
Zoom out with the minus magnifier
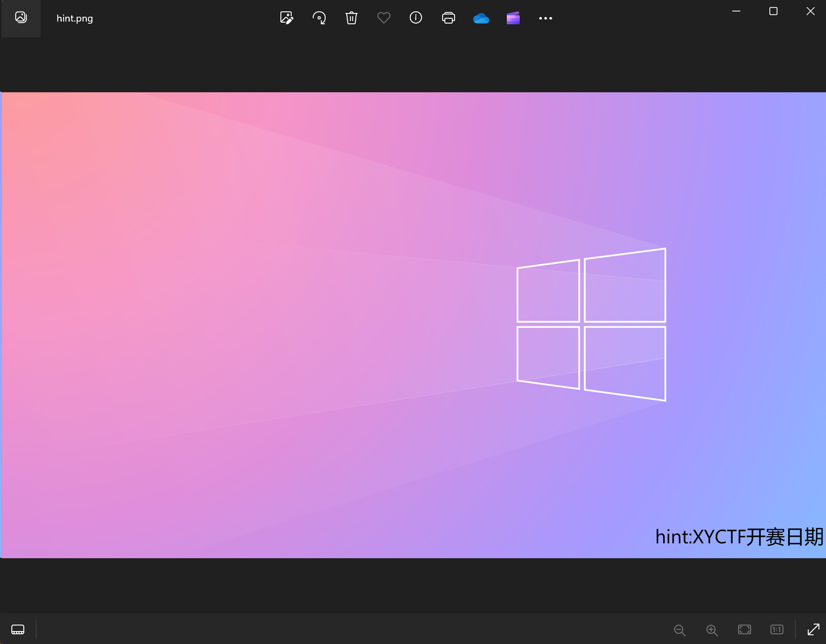click(679, 629)
